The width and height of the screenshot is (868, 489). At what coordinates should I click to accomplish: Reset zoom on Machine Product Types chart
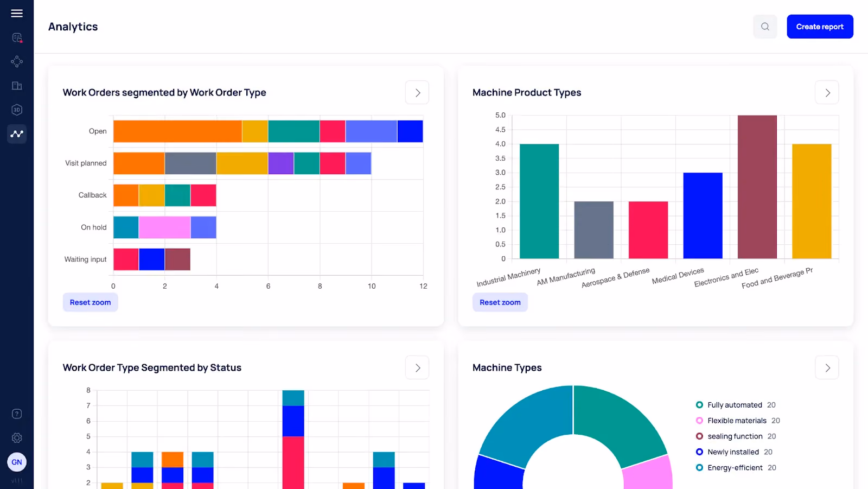500,302
